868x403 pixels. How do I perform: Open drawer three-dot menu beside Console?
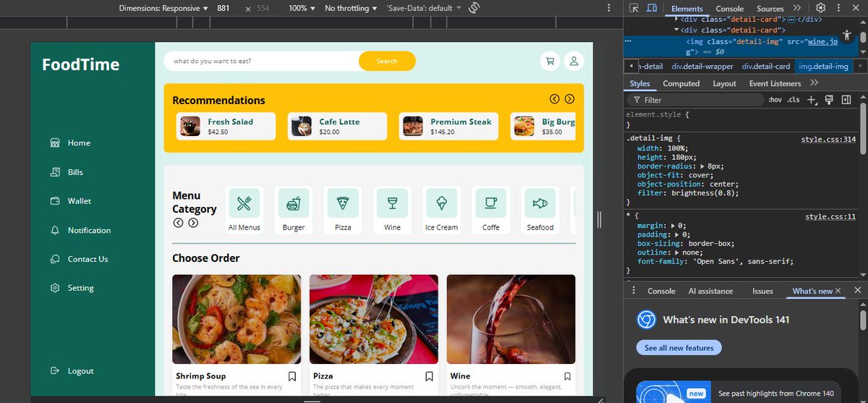[x=634, y=291]
